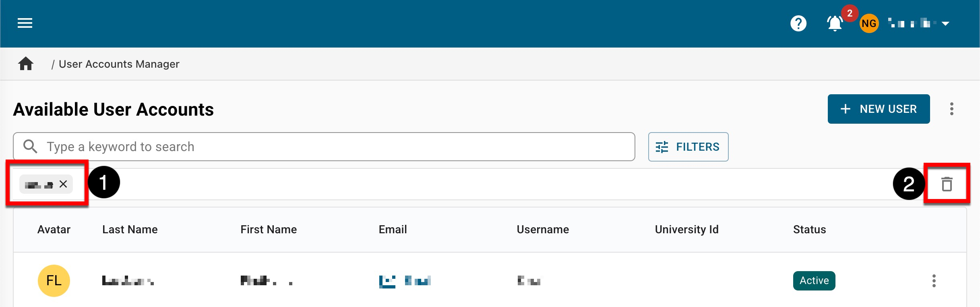Click the NG user avatar
The image size is (980, 307).
point(868,23)
